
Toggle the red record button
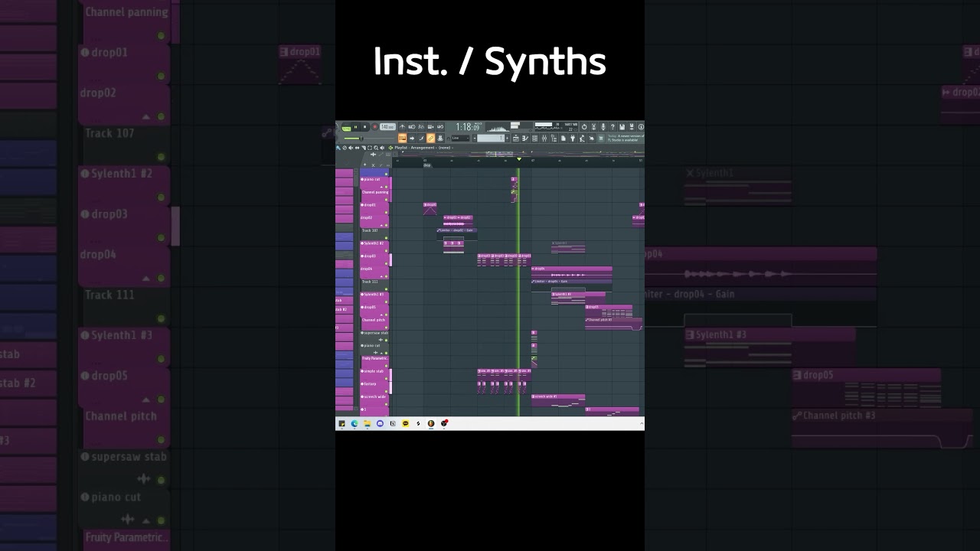(374, 127)
